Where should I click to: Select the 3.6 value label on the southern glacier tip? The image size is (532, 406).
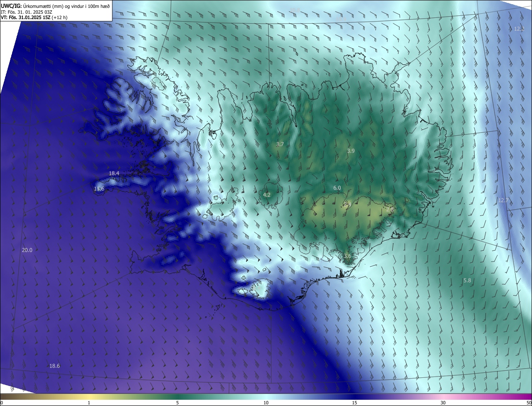(347, 256)
